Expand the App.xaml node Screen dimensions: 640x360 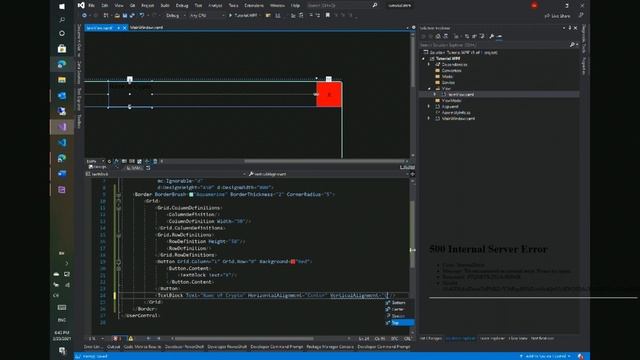(x=429, y=107)
